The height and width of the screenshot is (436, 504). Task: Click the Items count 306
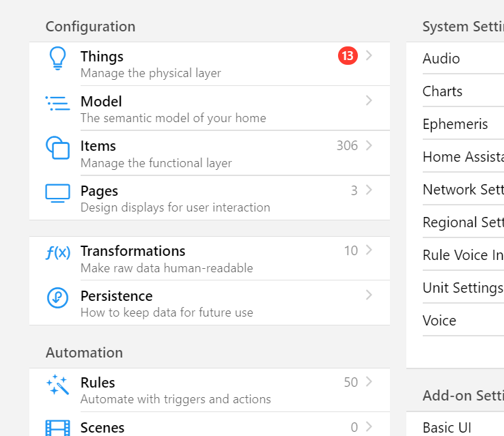tap(347, 145)
